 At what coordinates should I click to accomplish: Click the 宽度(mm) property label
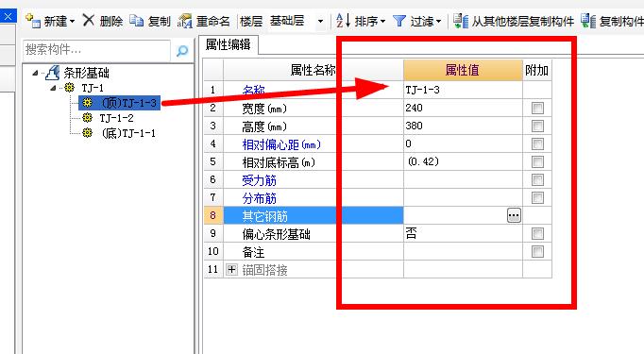264,109
